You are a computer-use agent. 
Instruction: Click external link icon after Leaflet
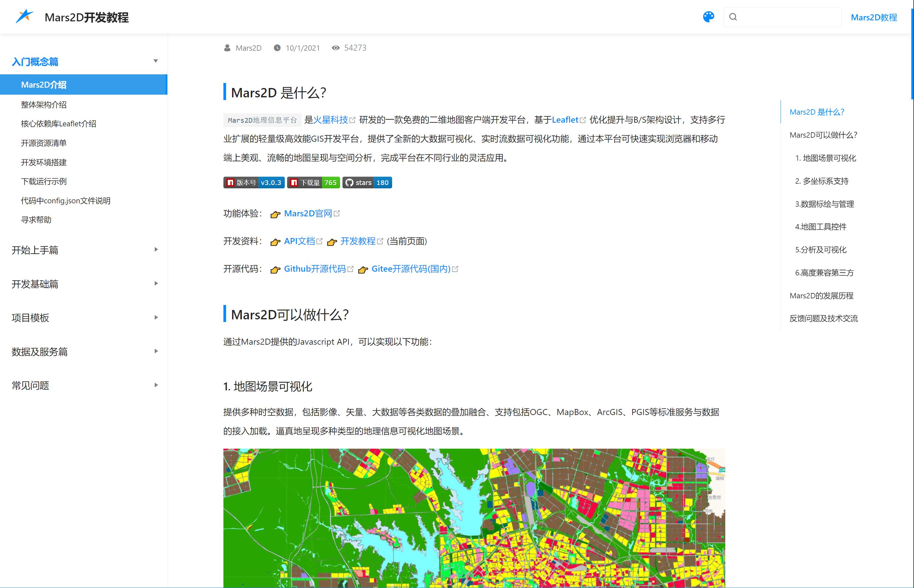pos(583,120)
